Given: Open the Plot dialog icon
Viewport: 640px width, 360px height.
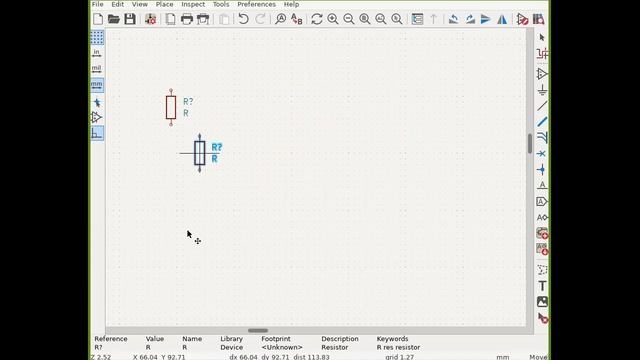Looking at the screenshot, I should [203, 19].
